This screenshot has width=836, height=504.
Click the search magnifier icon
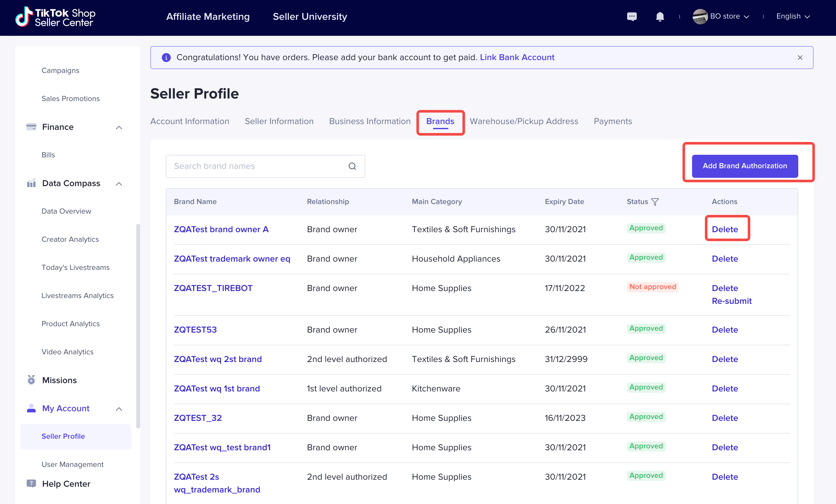(x=352, y=166)
